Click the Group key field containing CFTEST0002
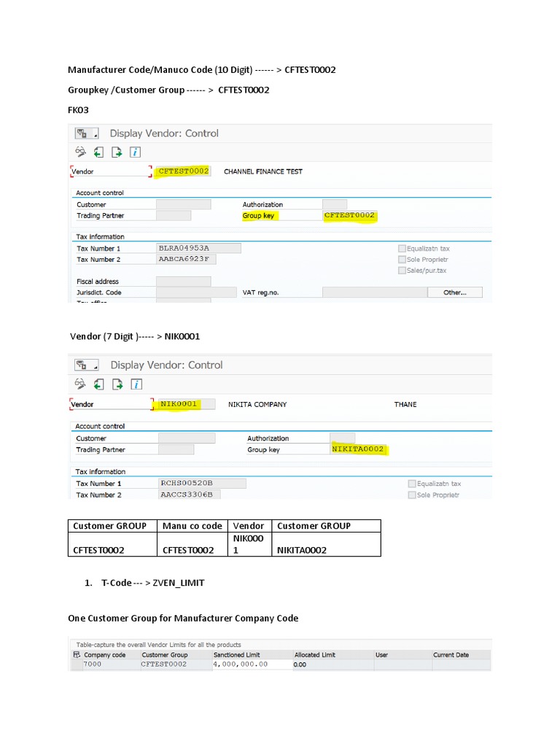The height and width of the screenshot is (747, 560). [350, 215]
